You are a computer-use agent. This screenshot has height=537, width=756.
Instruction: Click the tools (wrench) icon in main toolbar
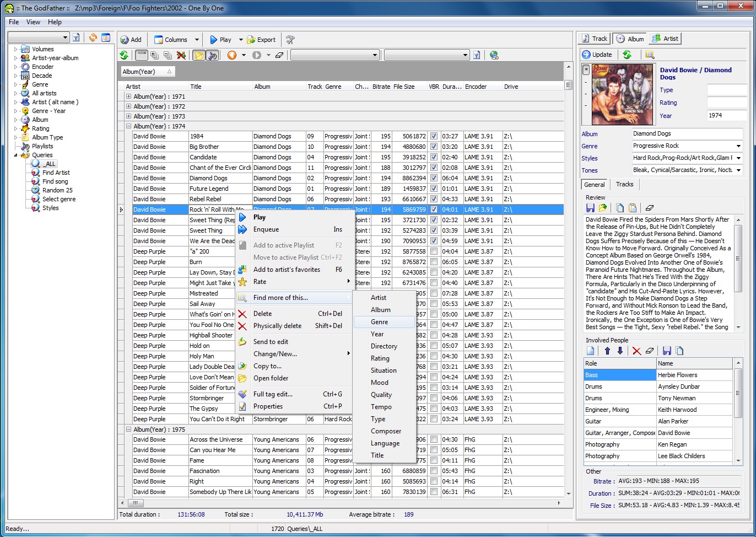tap(290, 40)
